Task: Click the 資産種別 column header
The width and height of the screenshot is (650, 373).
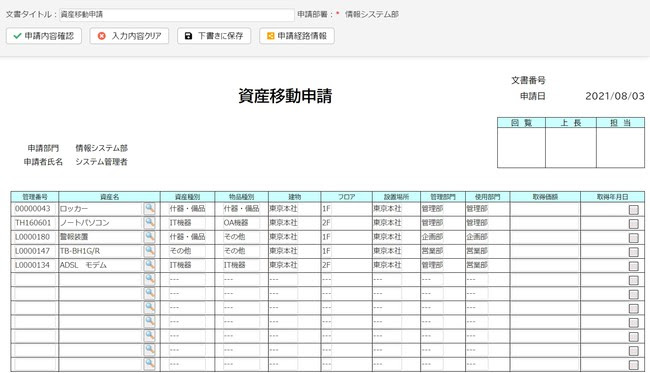Action: pos(187,197)
